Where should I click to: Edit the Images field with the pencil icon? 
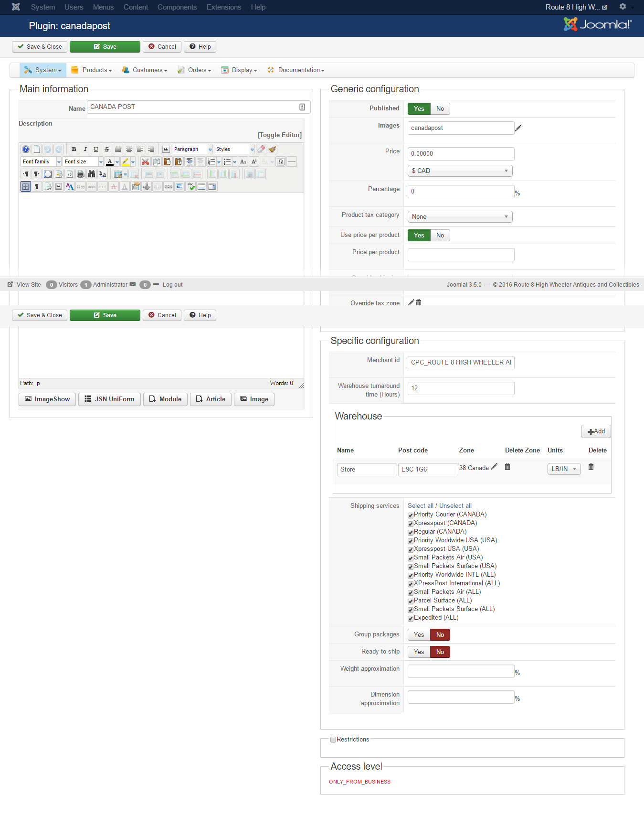518,128
